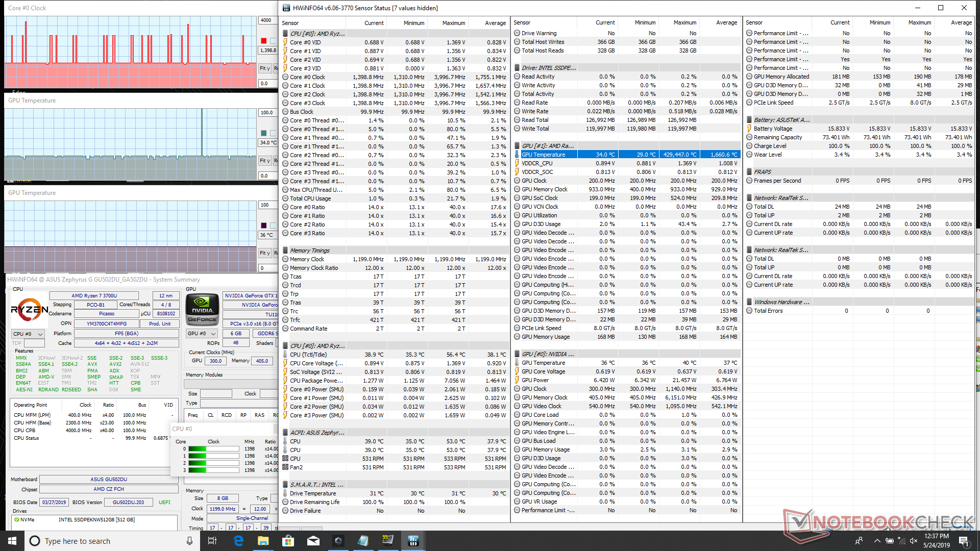Open Microsoft Edge from the taskbar
Image resolution: width=980 pixels, height=551 pixels.
click(238, 541)
